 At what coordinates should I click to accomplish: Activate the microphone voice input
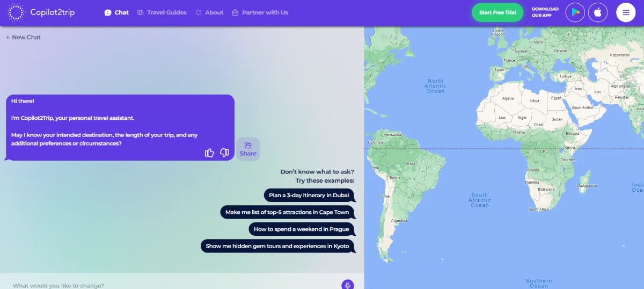[347, 285]
